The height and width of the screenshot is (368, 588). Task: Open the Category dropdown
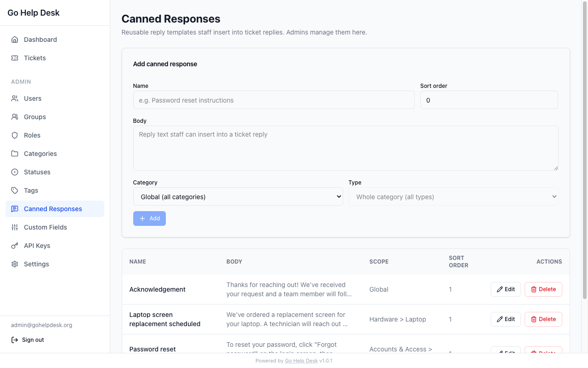click(238, 196)
